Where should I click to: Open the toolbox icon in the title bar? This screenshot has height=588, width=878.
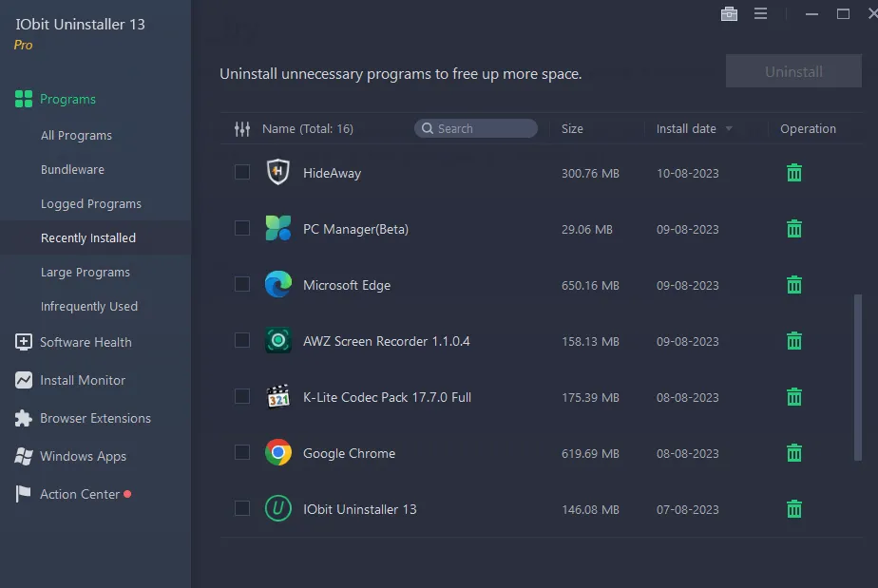click(x=729, y=14)
